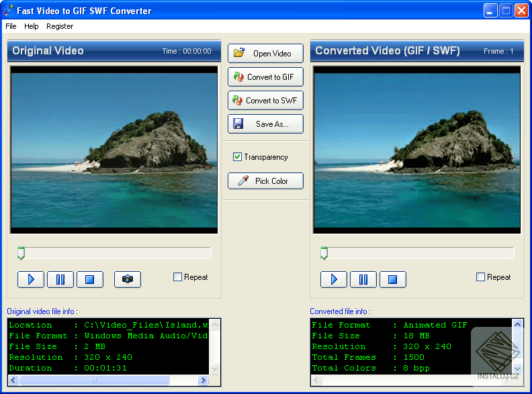The height and width of the screenshot is (394, 532).
Task: Enable Repeat for the original video
Action: [x=177, y=277]
